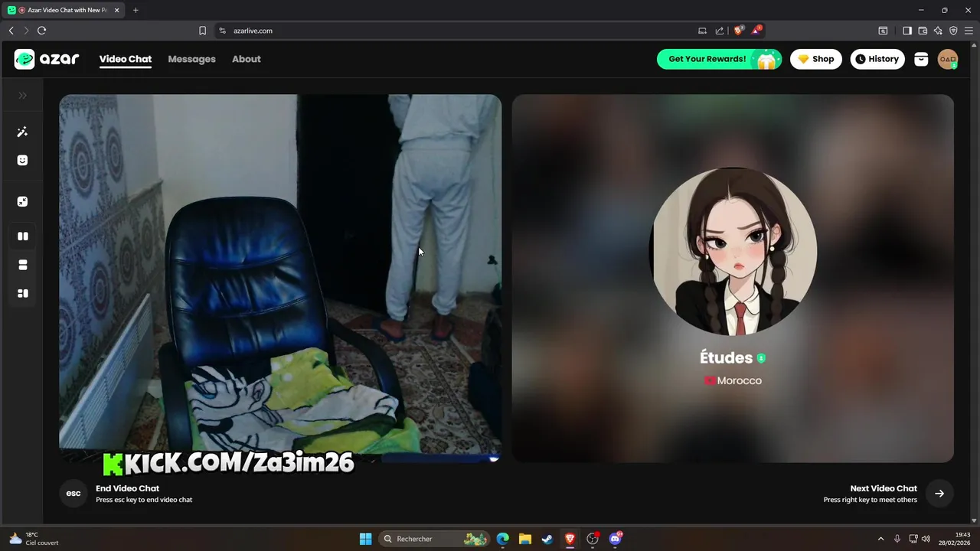Open site information icon in address bar

click(x=223, y=31)
